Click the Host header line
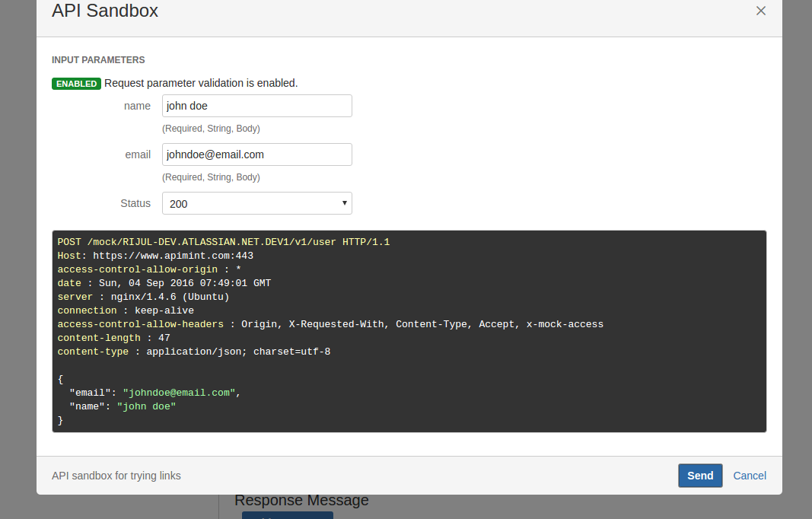 pyautogui.click(x=155, y=256)
